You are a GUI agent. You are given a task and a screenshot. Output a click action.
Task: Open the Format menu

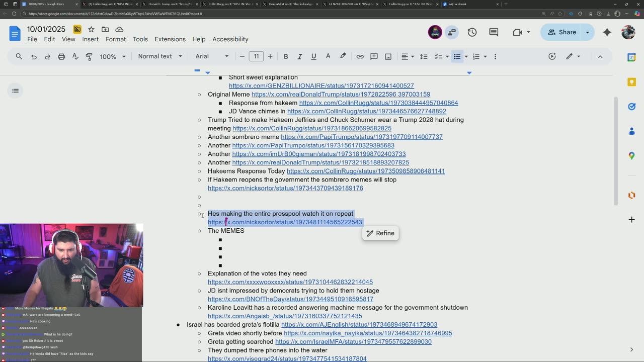[x=116, y=39]
